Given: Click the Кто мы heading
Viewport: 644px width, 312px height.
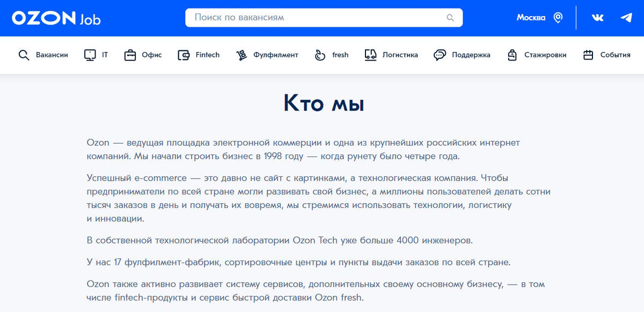Looking at the screenshot, I should click(324, 104).
